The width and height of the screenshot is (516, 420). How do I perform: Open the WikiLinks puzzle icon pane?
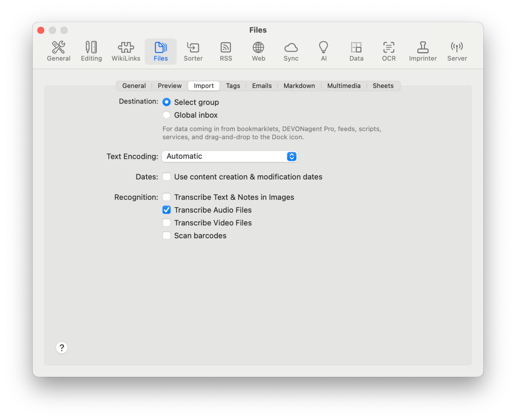coord(126,52)
